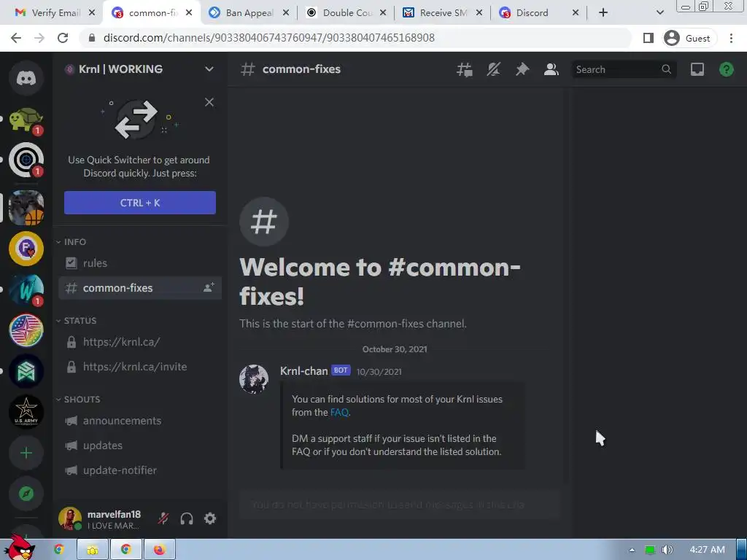Open tab search dropdown arrow
The height and width of the screenshot is (560, 747).
coord(659,13)
